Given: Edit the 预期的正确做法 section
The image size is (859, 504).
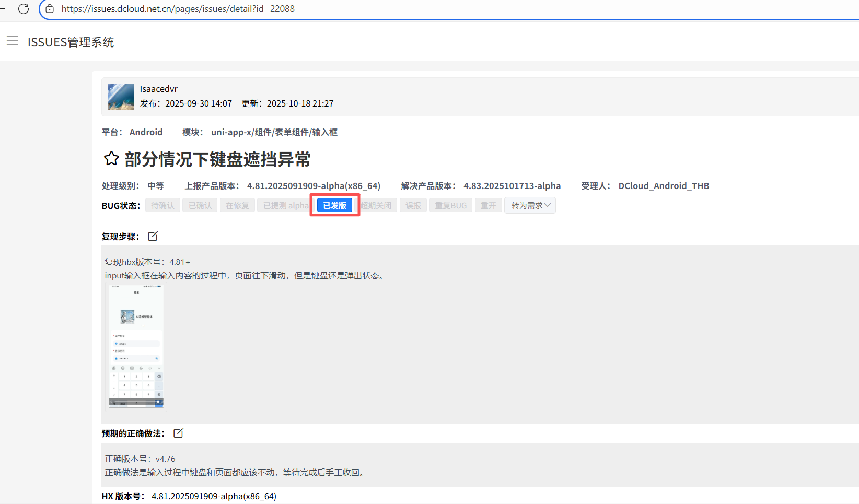Looking at the screenshot, I should coord(178,433).
